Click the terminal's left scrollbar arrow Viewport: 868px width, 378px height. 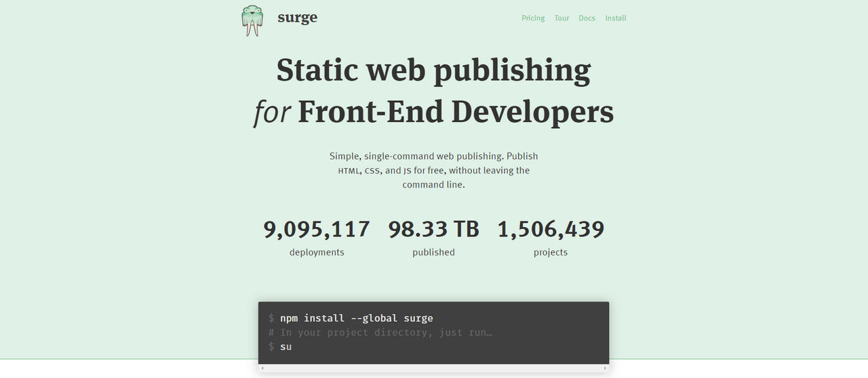262,368
